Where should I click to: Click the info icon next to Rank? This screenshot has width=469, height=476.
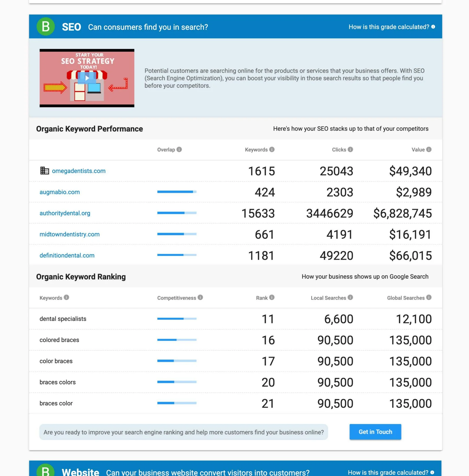pos(272,297)
